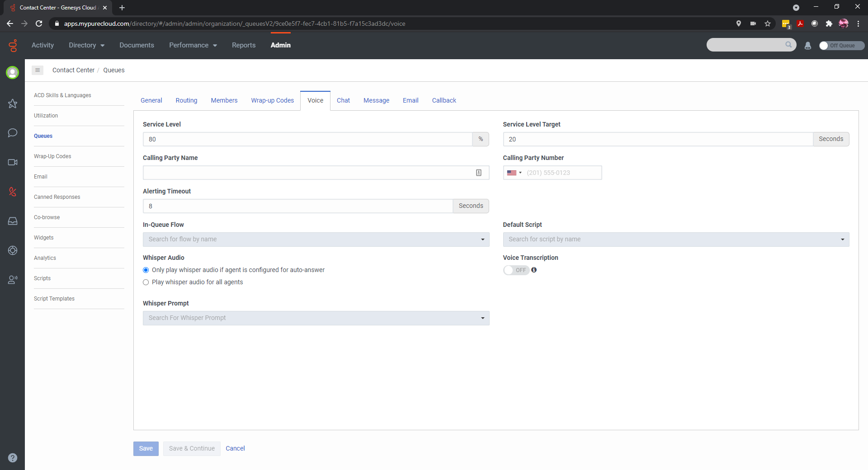868x470 pixels.
Task: Open the Video camera icon in sidebar
Action: tap(13, 162)
